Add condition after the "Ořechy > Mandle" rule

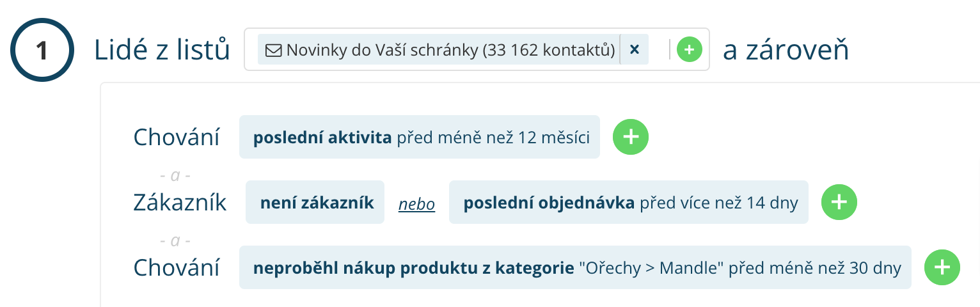(x=942, y=267)
